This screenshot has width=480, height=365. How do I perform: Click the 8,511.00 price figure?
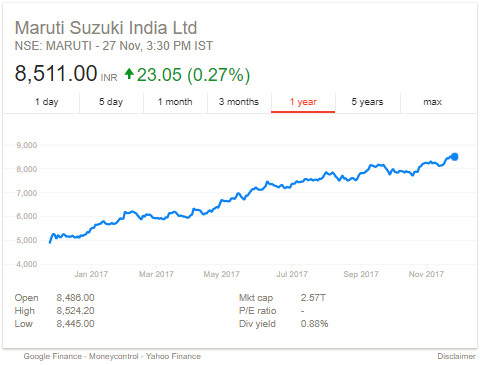[x=56, y=74]
